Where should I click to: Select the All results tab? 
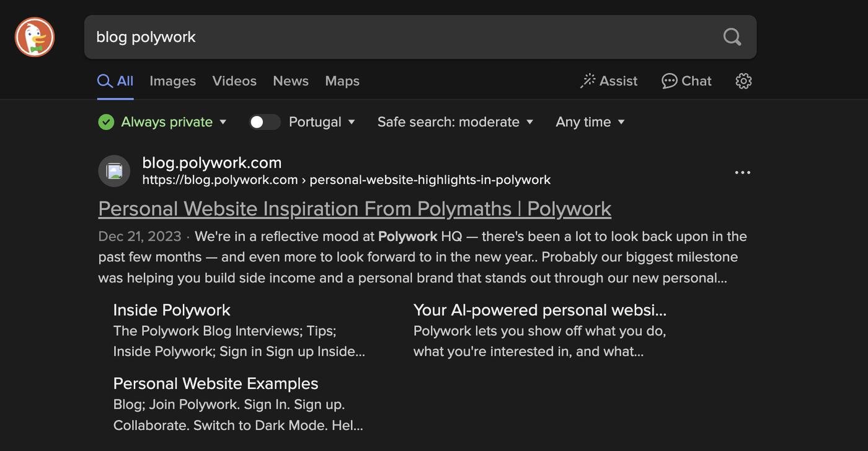coord(115,81)
